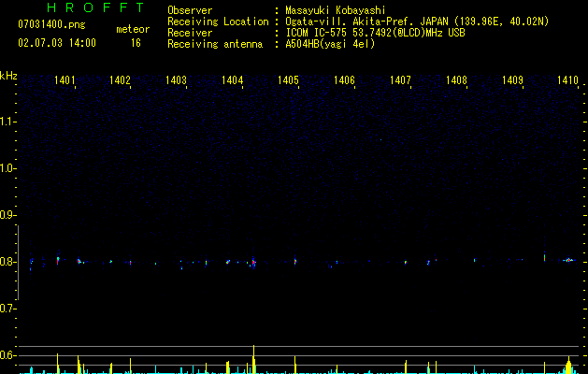Screen dimensions: 588x374
Task: Click the date stamp 02.07.03 14:00
Action: 57,43
